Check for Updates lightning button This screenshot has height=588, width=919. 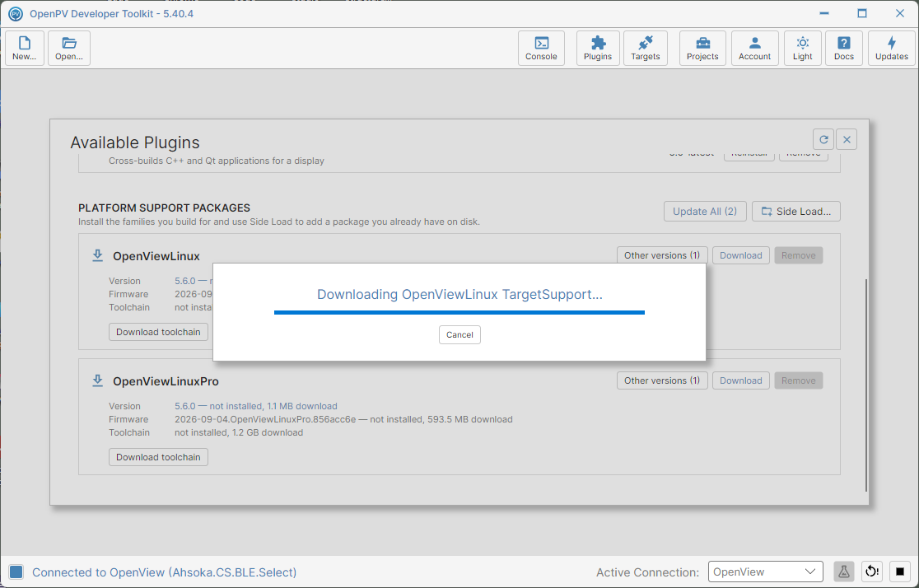pyautogui.click(x=892, y=48)
